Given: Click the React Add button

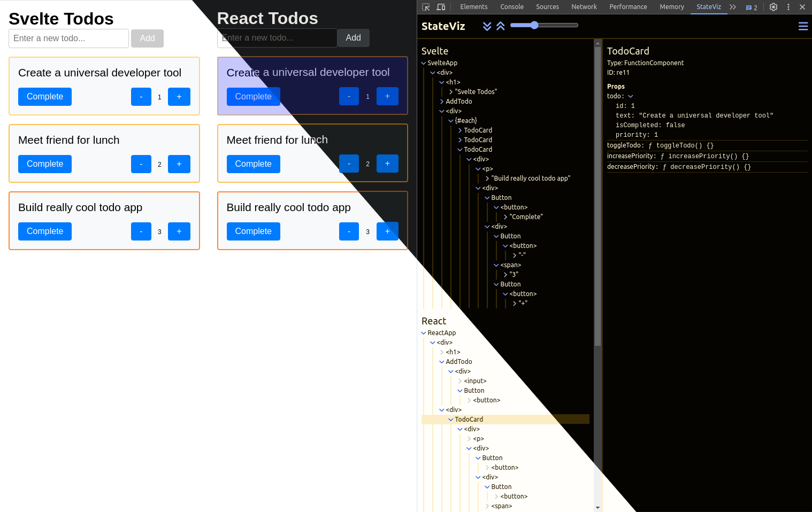Looking at the screenshot, I should click(x=353, y=38).
